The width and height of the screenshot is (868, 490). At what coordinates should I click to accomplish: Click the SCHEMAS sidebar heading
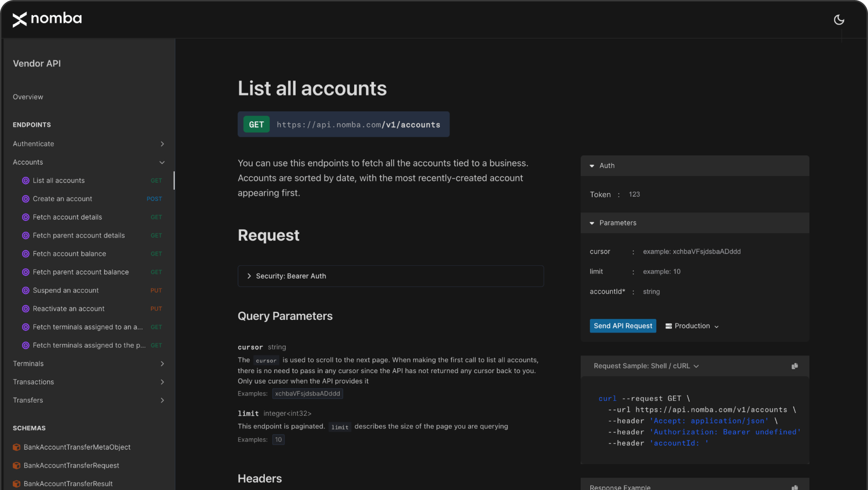[x=29, y=428]
